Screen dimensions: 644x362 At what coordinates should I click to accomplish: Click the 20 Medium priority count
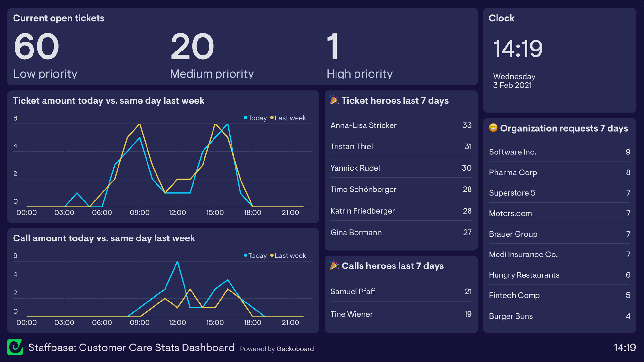[192, 47]
